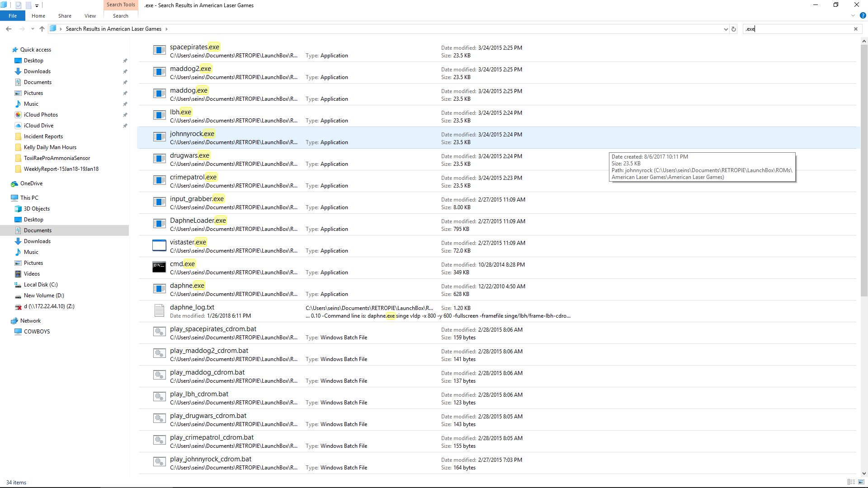Select play_maddog_cdrom.bat file
868x488 pixels.
(496, 376)
